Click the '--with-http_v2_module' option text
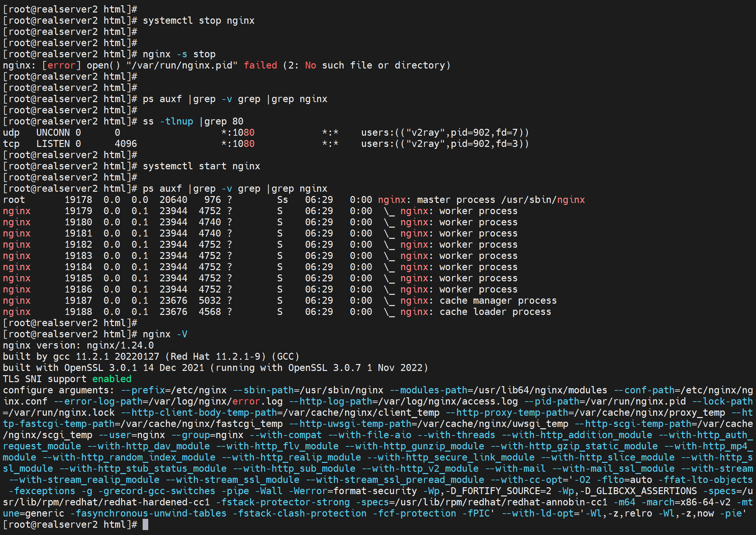The width and height of the screenshot is (756, 535). (420, 468)
